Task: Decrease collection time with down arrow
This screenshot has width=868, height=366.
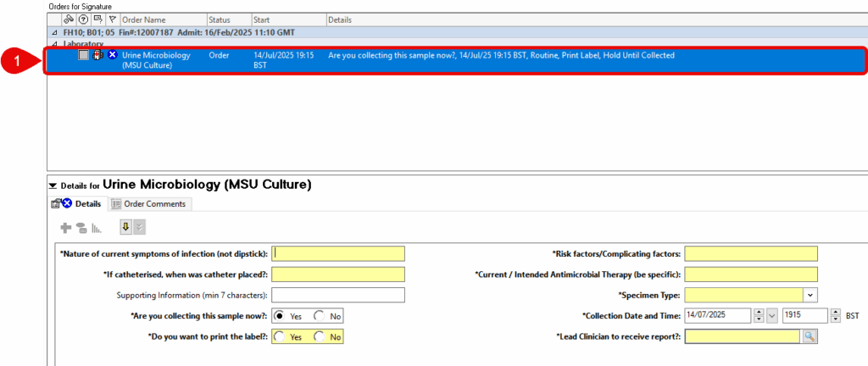Action: tap(836, 319)
